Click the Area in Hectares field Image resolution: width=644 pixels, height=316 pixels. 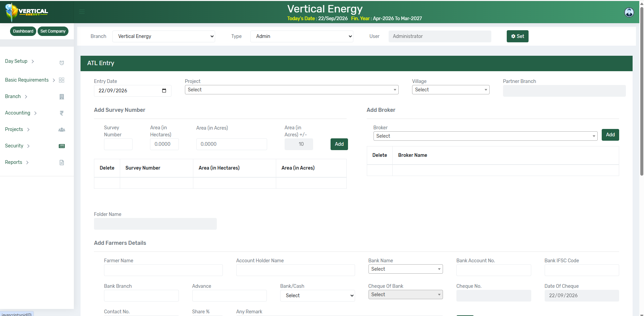[164, 144]
